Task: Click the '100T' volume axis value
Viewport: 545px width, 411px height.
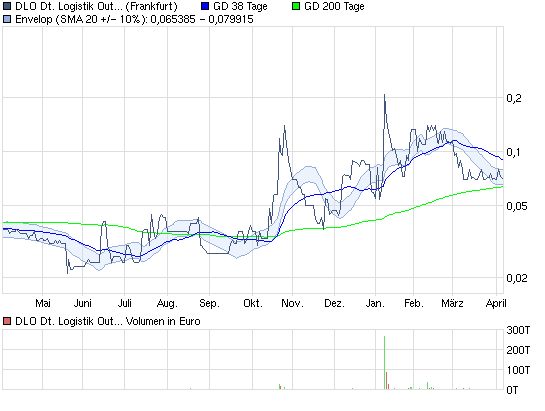Action: coord(518,370)
